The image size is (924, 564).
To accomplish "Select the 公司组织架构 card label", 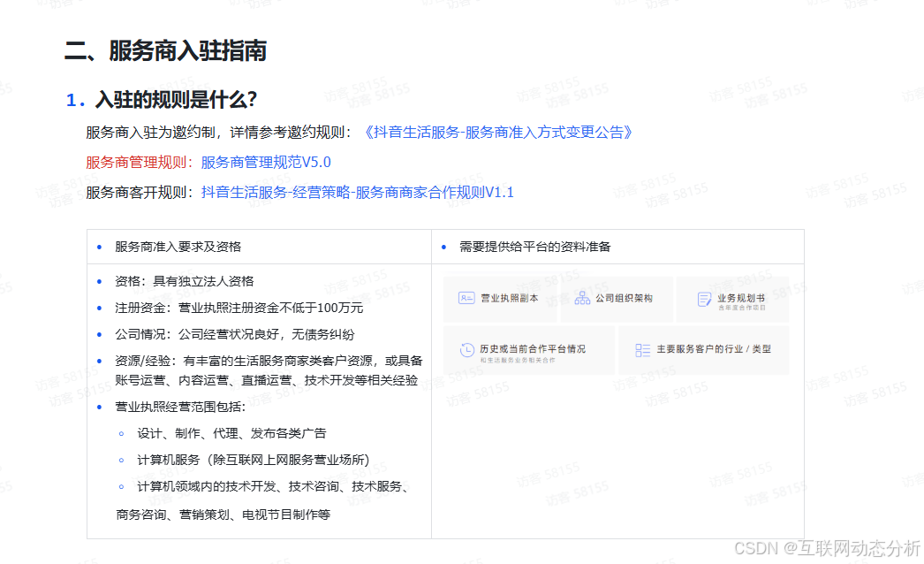I will 624,298.
